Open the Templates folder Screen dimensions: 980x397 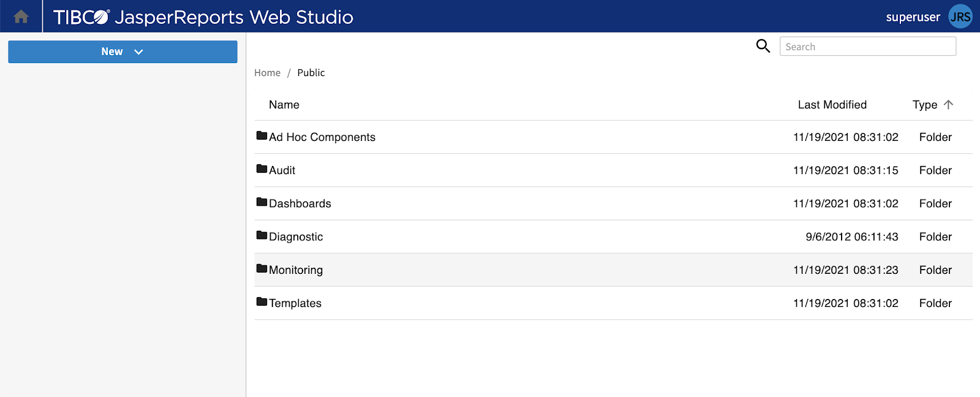pyautogui.click(x=295, y=303)
